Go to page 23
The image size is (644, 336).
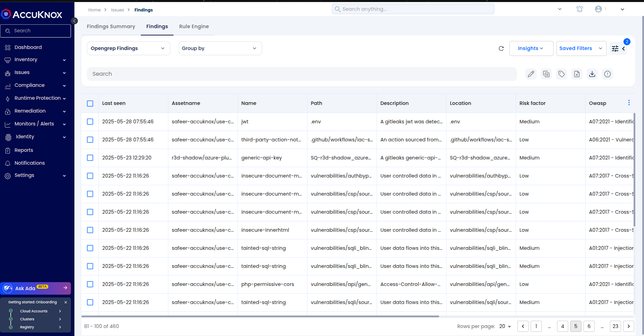click(615, 326)
